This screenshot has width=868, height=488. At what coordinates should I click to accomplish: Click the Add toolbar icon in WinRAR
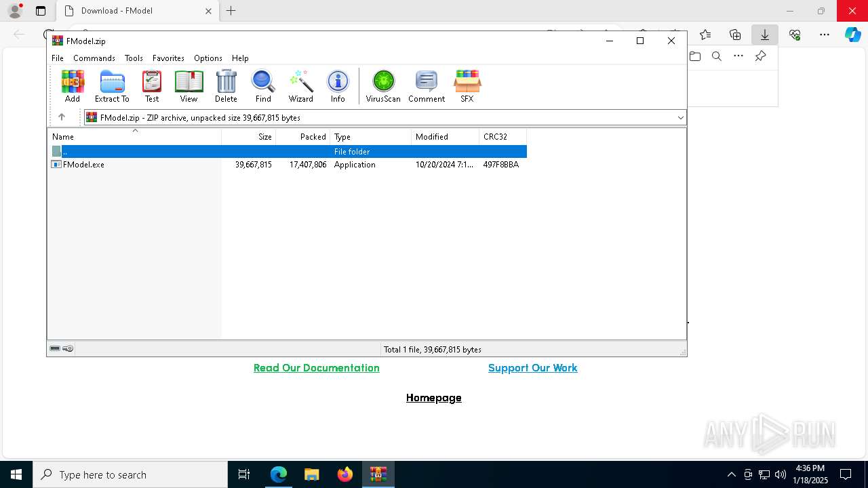[73, 86]
